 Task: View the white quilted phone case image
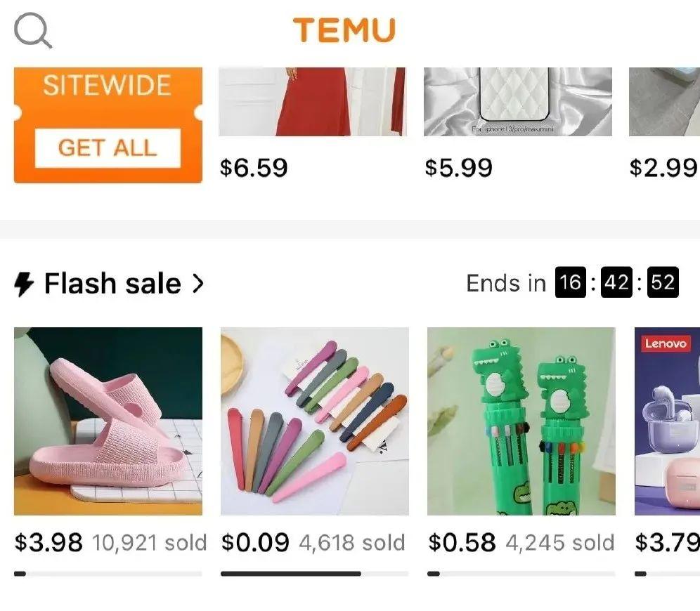pos(518,102)
